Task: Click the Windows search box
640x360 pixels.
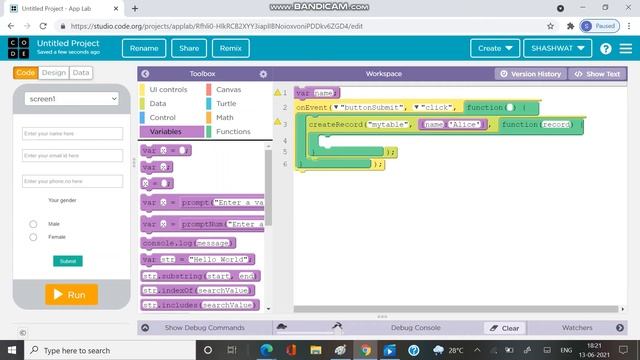Action: pyautogui.click(x=110, y=350)
